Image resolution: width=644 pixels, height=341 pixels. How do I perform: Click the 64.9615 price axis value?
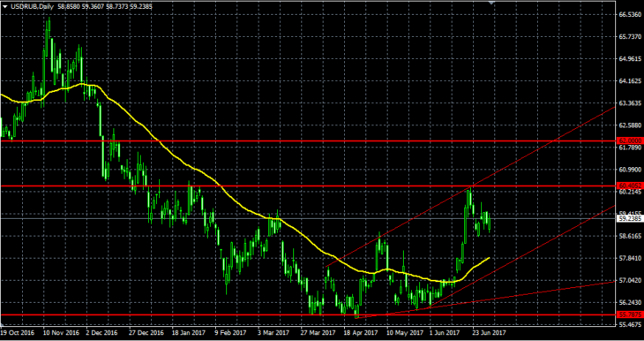[630, 58]
